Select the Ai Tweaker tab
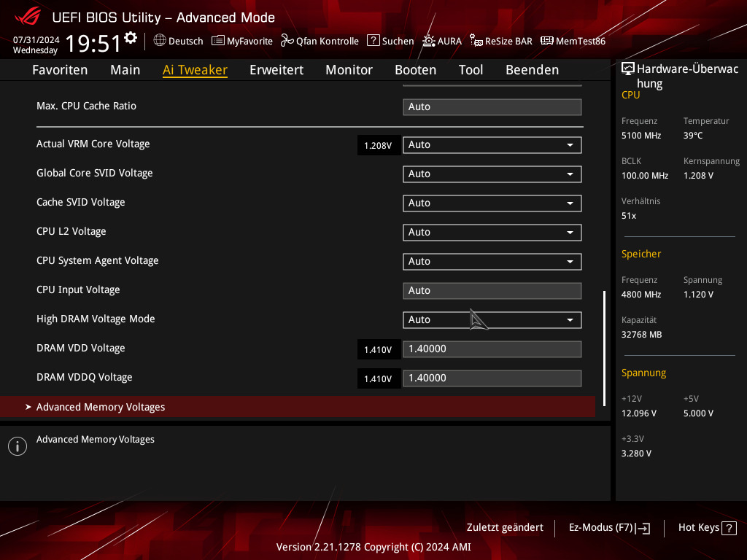 195,70
